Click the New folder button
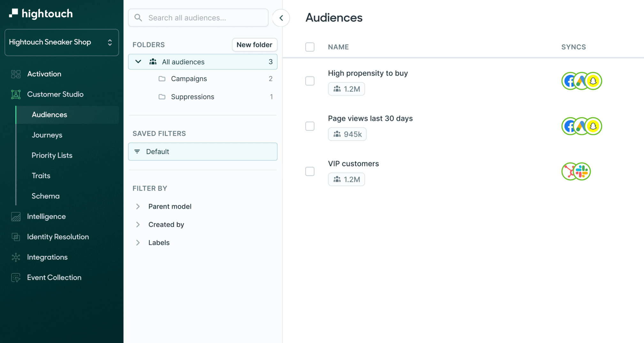This screenshot has height=343, width=644. (254, 45)
